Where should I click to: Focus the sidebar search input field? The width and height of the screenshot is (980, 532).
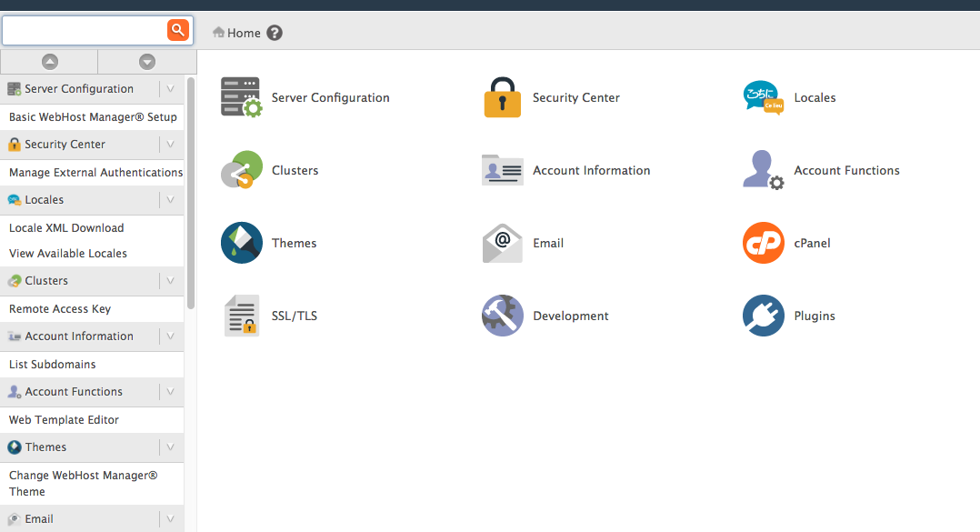(85, 30)
